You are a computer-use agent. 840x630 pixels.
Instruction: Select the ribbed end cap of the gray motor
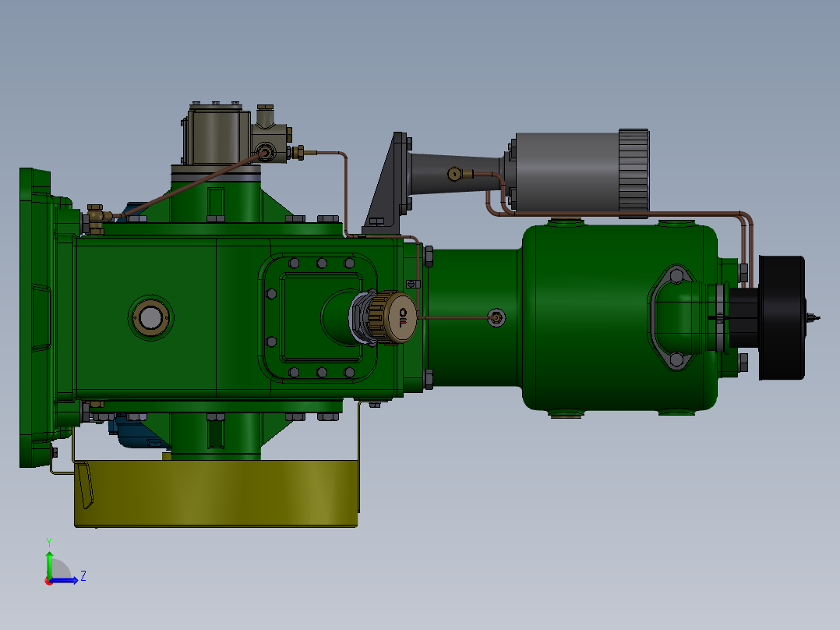(634, 172)
